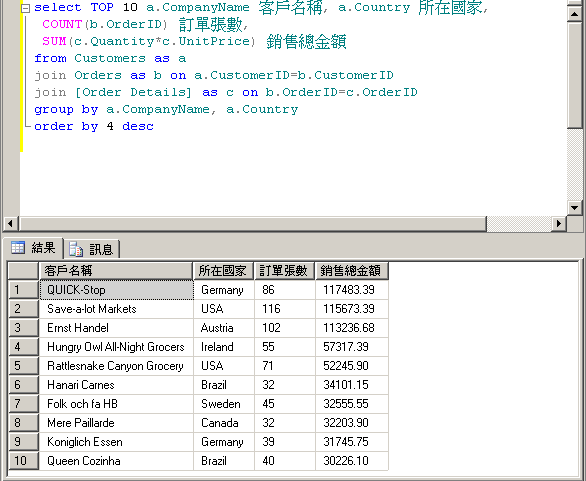The image size is (586, 481).
Task: Click the editor horizontal scrollbar thumb
Action: [x=253, y=223]
